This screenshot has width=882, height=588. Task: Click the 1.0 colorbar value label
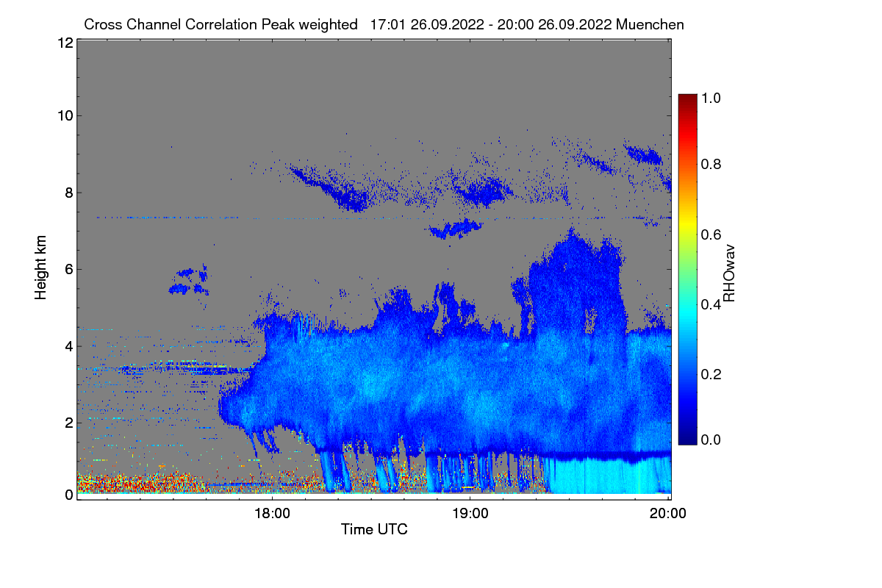(x=712, y=98)
